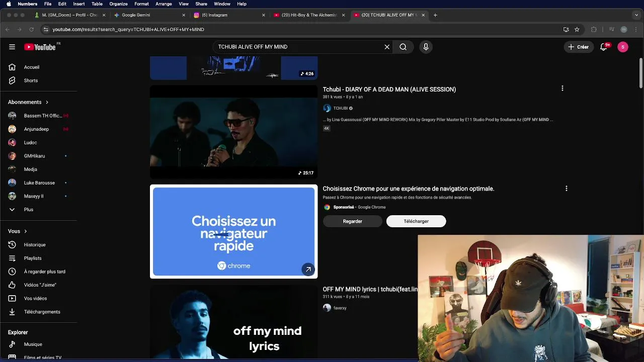This screenshot has width=644, height=362.
Task: Open a new browser tab with plus
Action: [435, 15]
